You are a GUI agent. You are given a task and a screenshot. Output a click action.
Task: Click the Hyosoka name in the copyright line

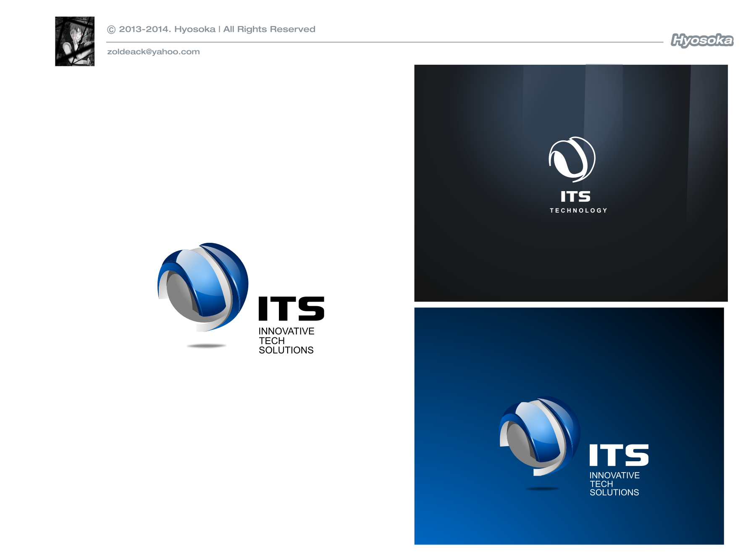(194, 29)
